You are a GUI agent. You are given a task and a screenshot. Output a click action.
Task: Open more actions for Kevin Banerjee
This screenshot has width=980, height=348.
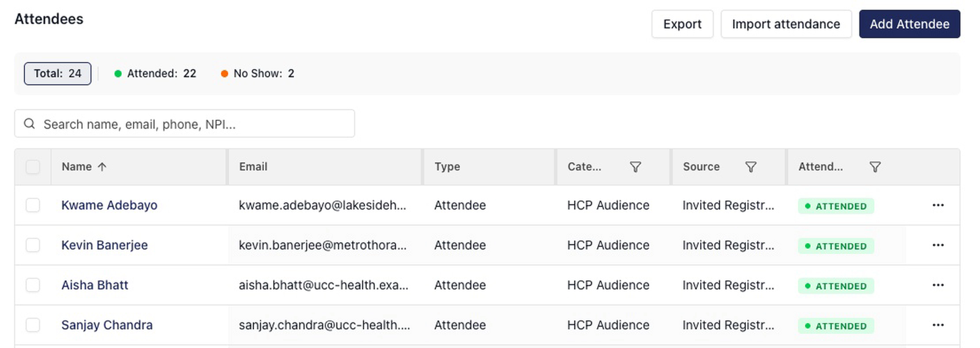(938, 245)
